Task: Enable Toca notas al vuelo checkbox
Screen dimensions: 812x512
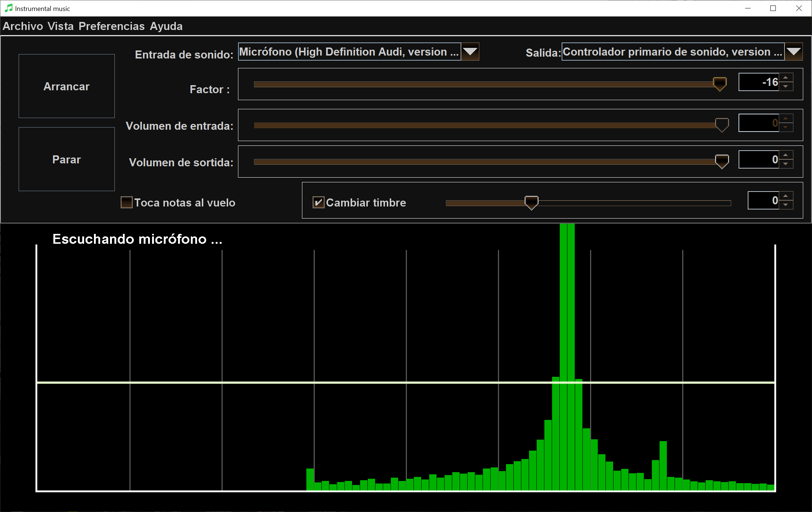Action: coord(126,202)
